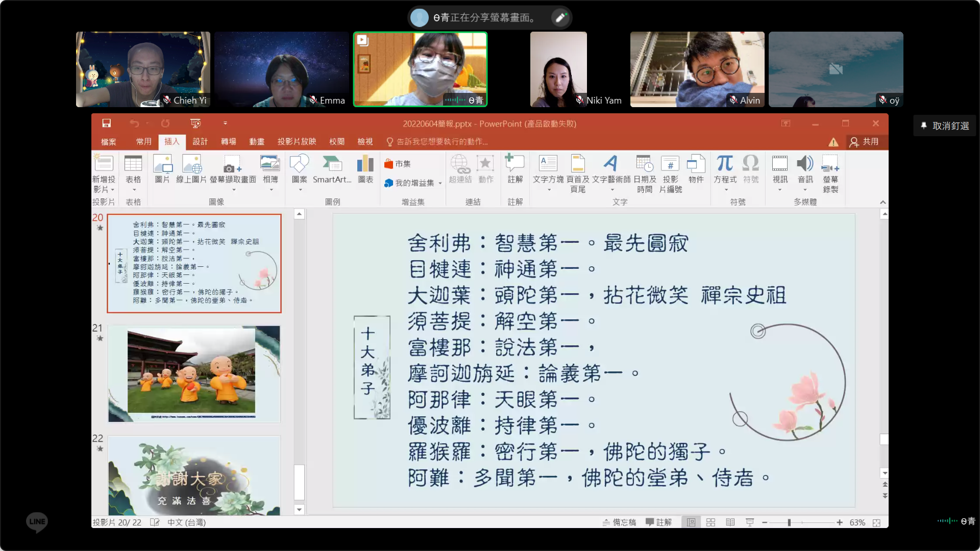Start slideshow from the status bar icon

click(x=750, y=522)
